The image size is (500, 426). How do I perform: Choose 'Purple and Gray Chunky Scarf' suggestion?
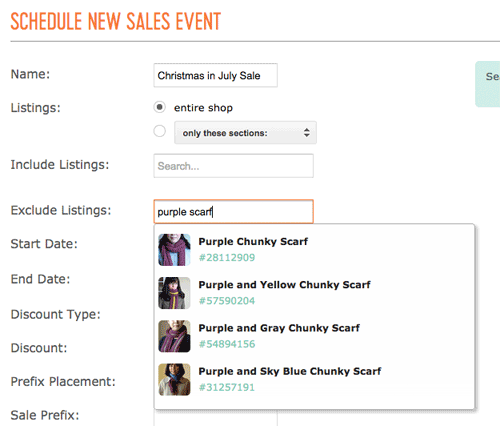click(314, 336)
